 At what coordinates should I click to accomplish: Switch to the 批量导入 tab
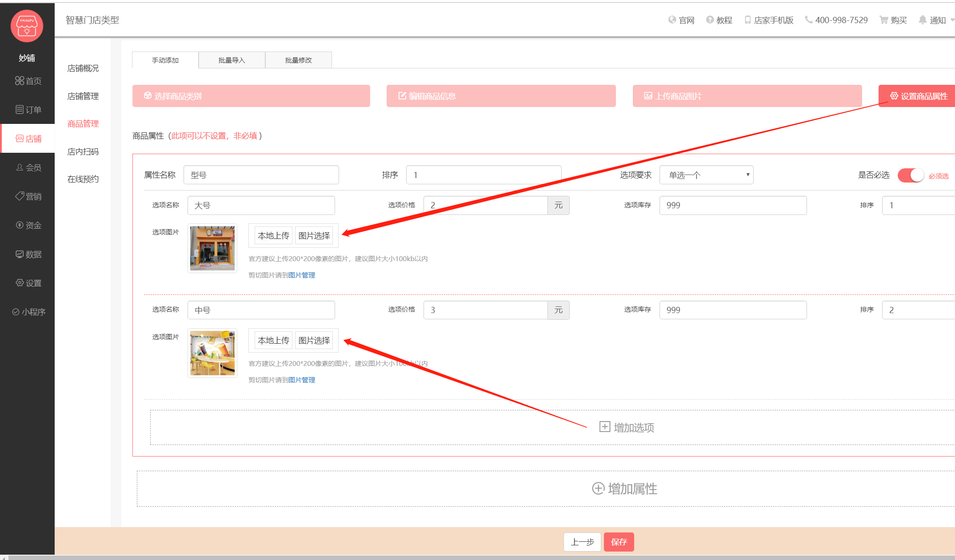(232, 60)
